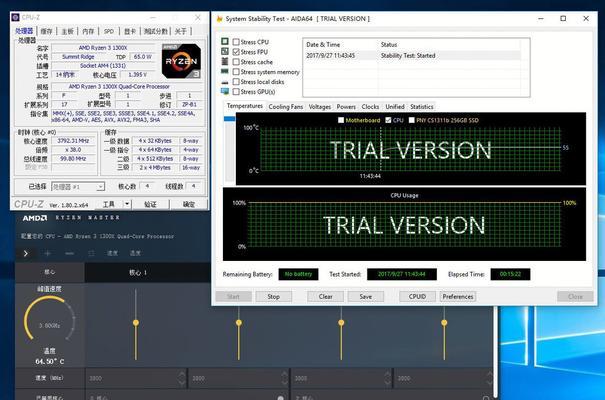Open the Unified tab in AIDA64

(395, 107)
